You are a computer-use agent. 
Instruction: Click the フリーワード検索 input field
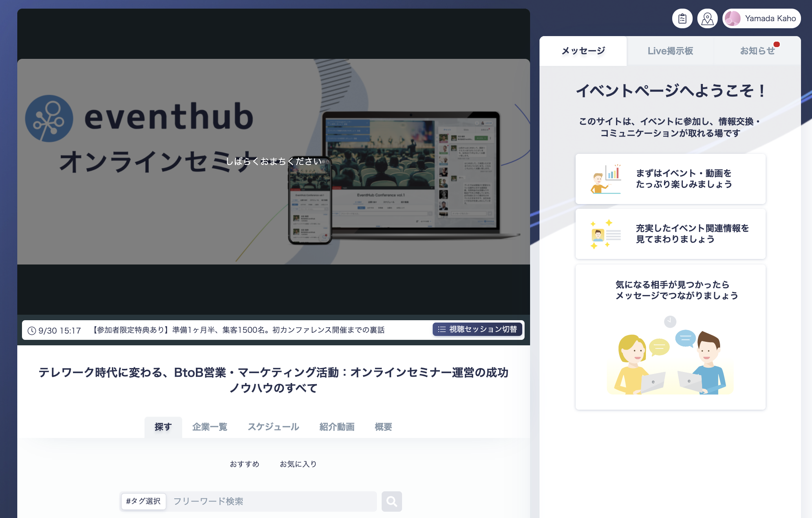[271, 501]
